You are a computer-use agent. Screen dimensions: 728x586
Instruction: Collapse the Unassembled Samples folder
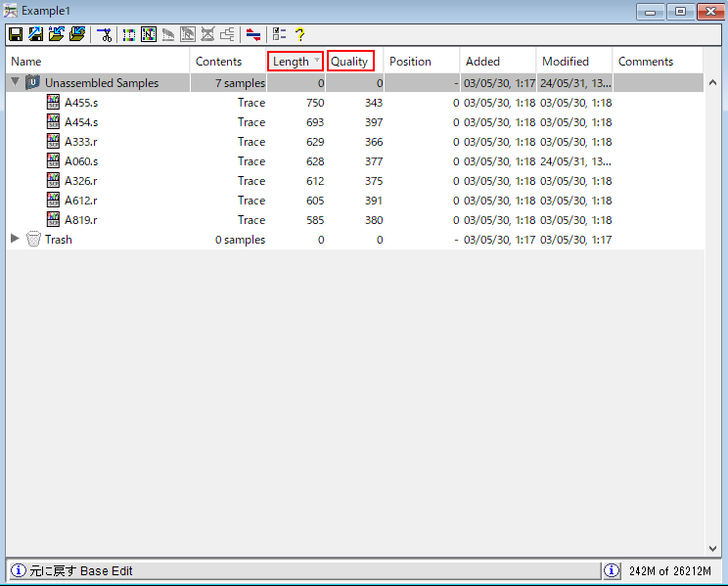16,82
